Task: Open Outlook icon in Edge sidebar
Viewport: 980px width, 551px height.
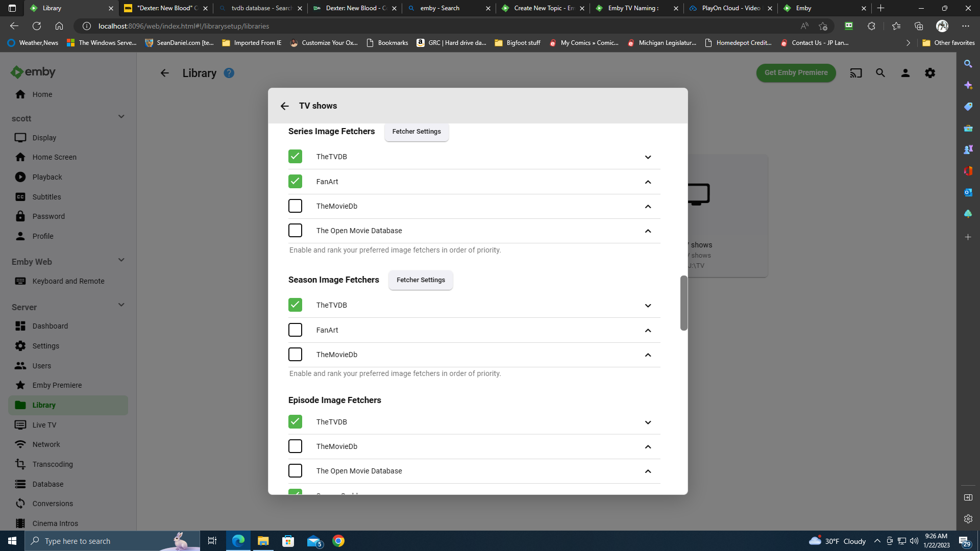Action: pos(968,192)
